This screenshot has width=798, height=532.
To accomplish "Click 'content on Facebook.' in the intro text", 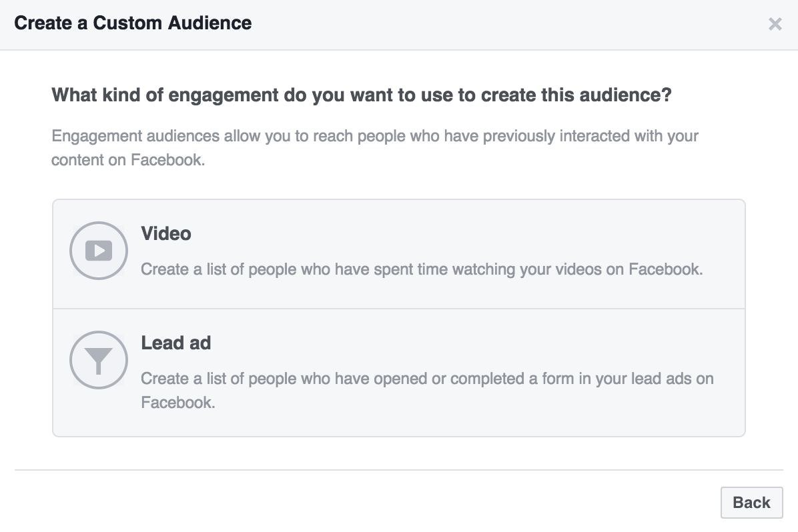I will [x=128, y=160].
